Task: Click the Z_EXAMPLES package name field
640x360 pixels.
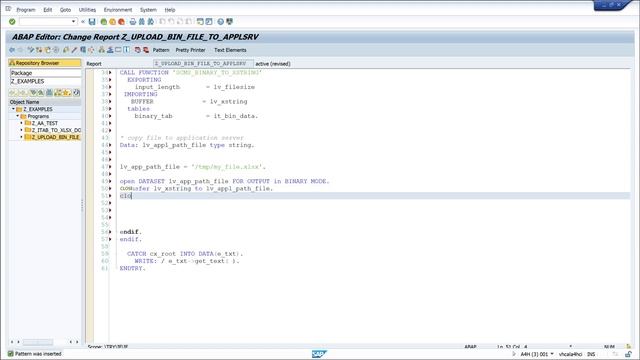Action: (x=46, y=81)
